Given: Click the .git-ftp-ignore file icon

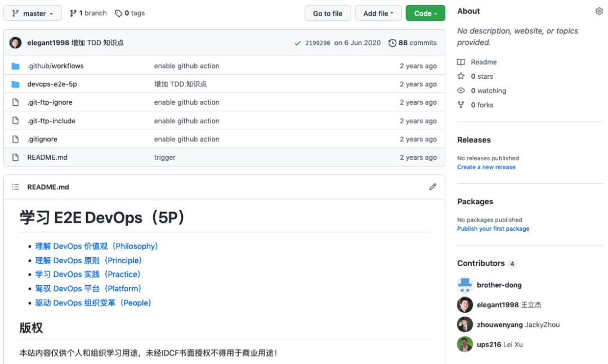Looking at the screenshot, I should click(16, 102).
